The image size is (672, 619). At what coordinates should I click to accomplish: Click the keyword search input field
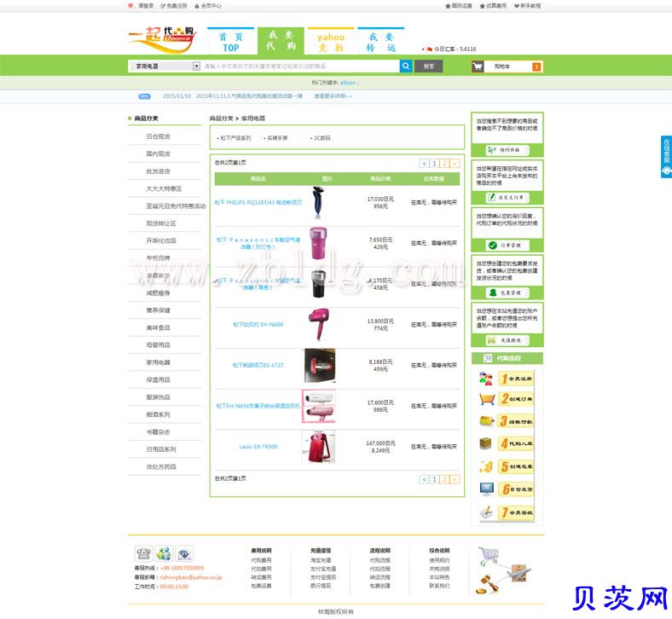300,66
